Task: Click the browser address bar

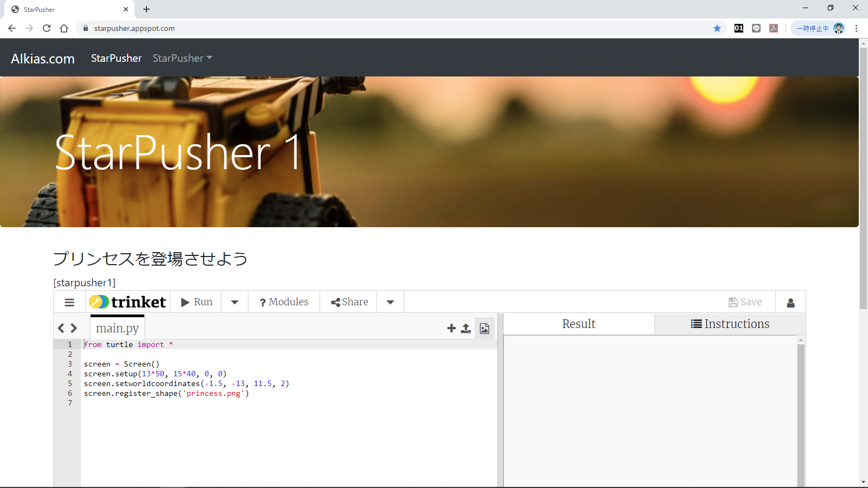Action: 380,28
